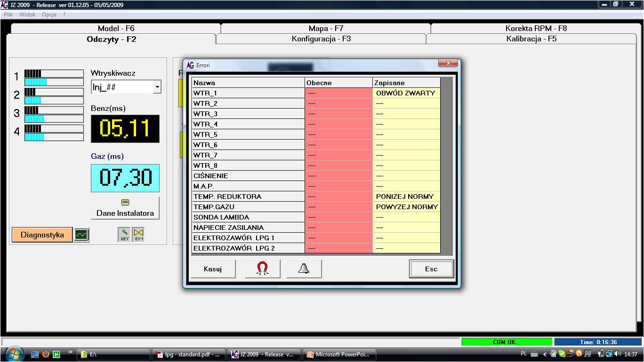The width and height of the screenshot is (644, 362).
Task: Click the green quick launch icon
Action: click(56, 354)
